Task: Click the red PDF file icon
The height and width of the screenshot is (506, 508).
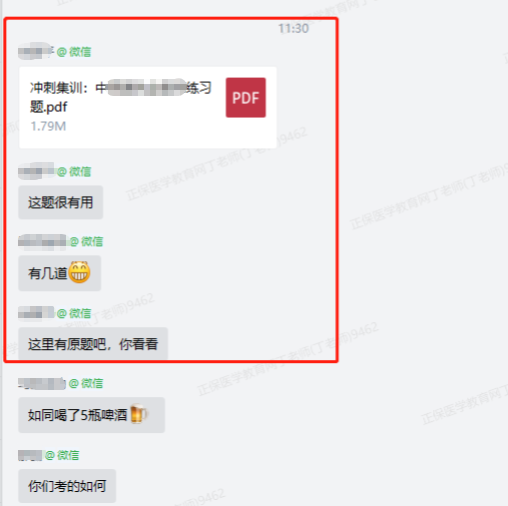Action: (246, 98)
